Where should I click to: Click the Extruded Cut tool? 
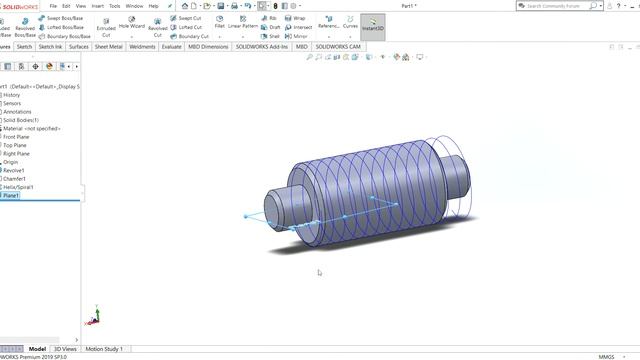click(x=106, y=28)
